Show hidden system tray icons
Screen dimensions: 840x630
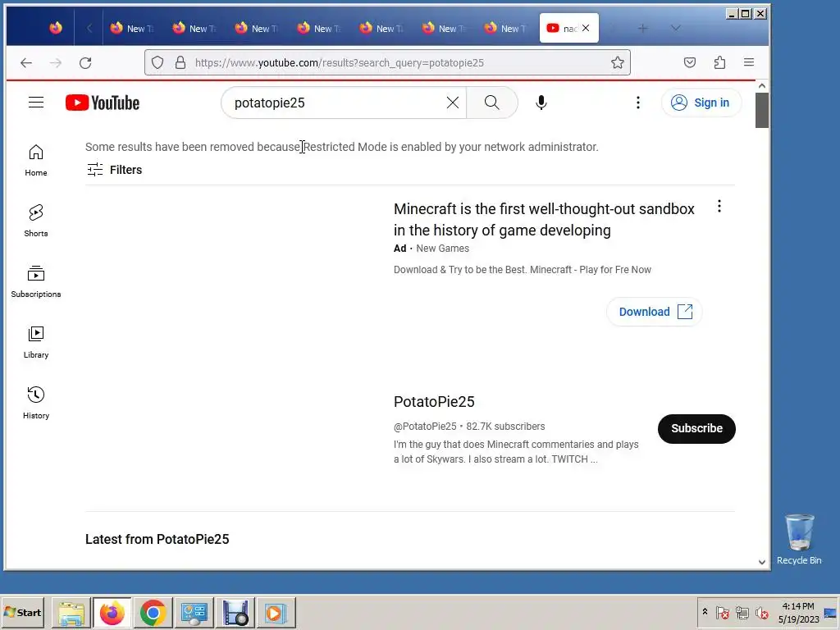pos(705,612)
